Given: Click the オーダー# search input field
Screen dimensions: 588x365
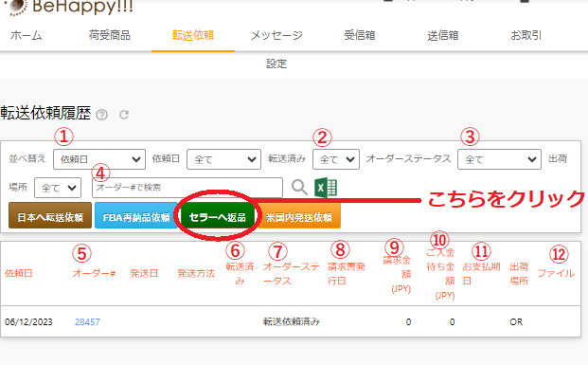Looking at the screenshot, I should [187, 188].
